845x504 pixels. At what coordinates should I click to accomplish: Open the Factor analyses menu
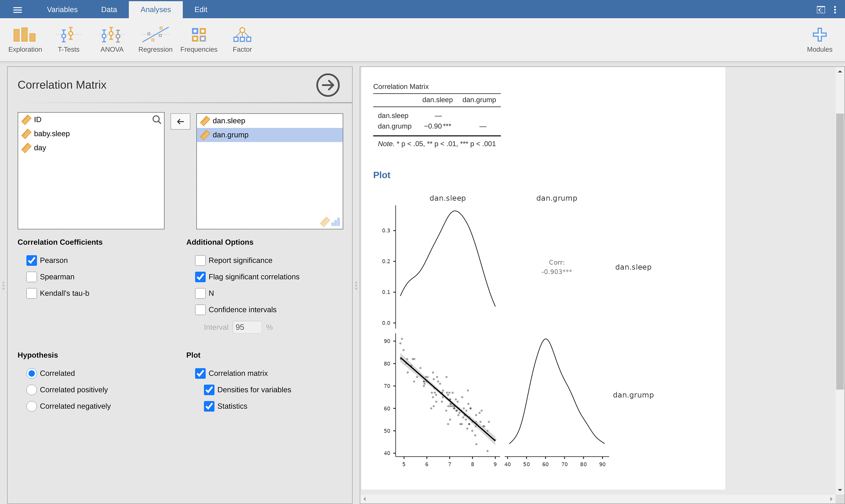242,40
